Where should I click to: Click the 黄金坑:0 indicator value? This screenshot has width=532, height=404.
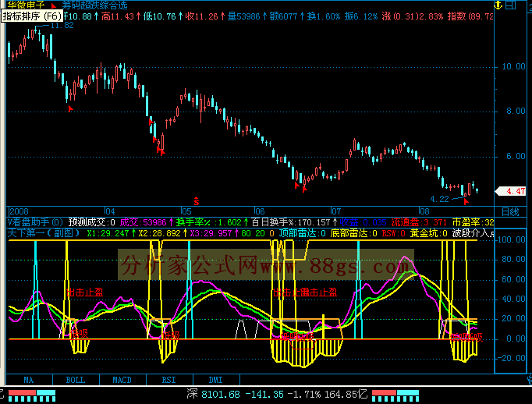point(429,233)
